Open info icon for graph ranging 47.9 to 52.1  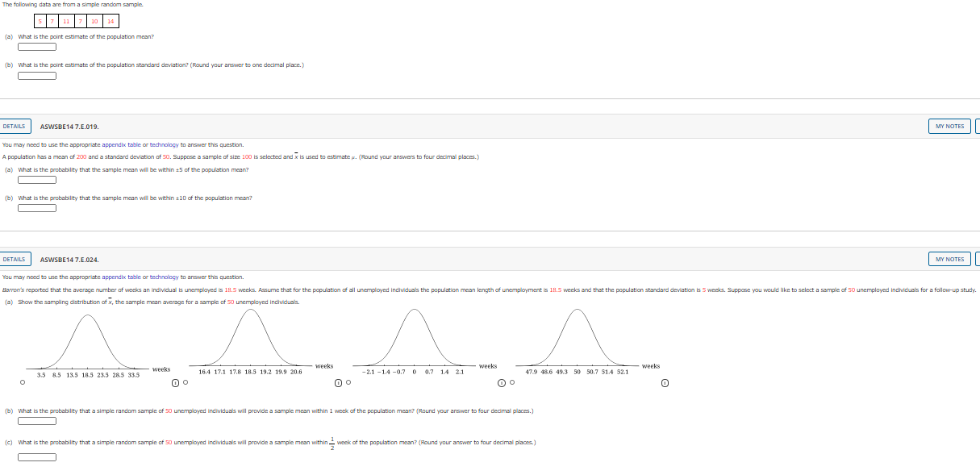(x=664, y=382)
